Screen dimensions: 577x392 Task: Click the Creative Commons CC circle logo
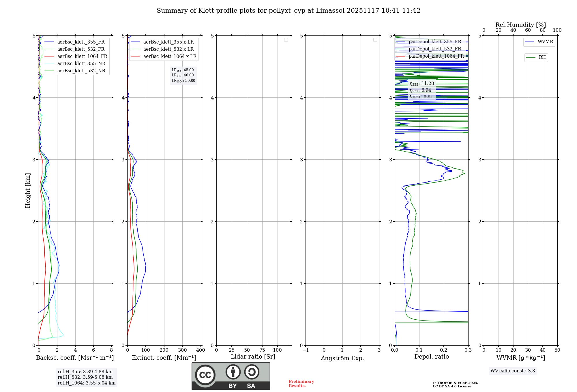(x=205, y=375)
